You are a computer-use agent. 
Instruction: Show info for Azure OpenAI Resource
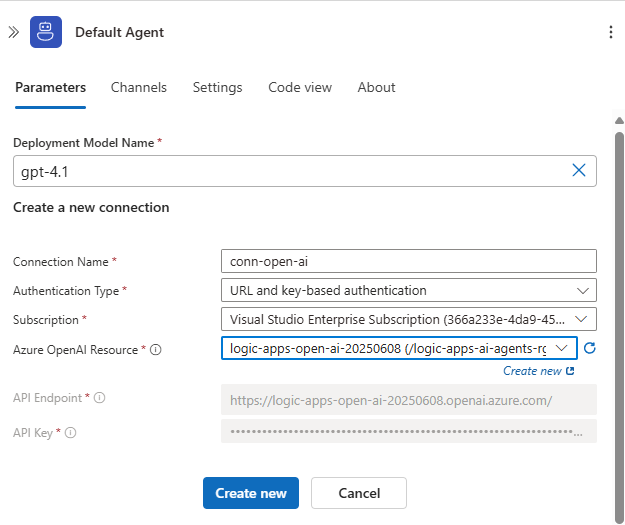[155, 350]
